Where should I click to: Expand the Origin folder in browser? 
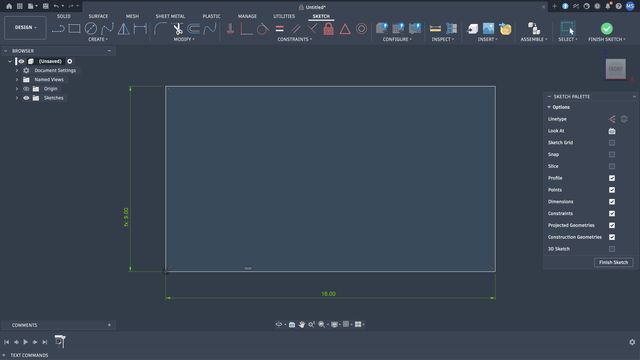coord(17,89)
